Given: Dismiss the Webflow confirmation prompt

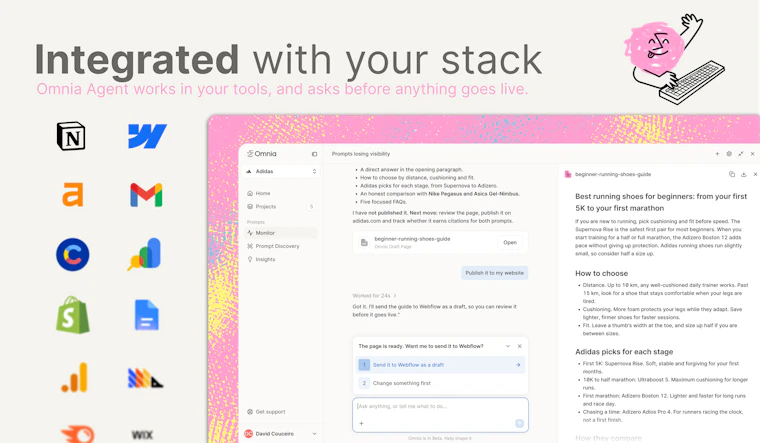Looking at the screenshot, I should coord(520,346).
